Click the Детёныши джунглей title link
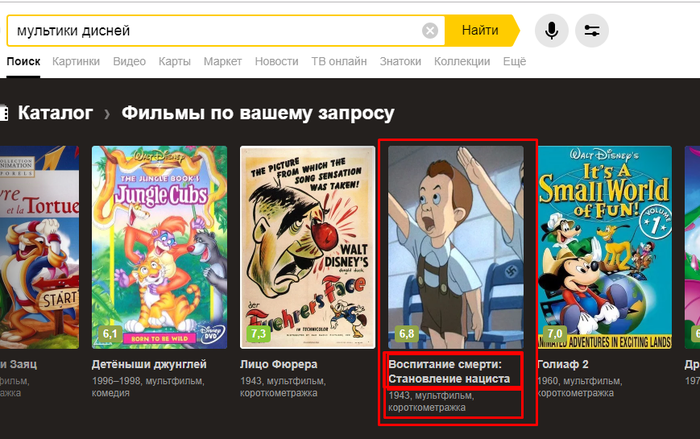Image resolution: width=700 pixels, height=439 pixels. tap(149, 364)
